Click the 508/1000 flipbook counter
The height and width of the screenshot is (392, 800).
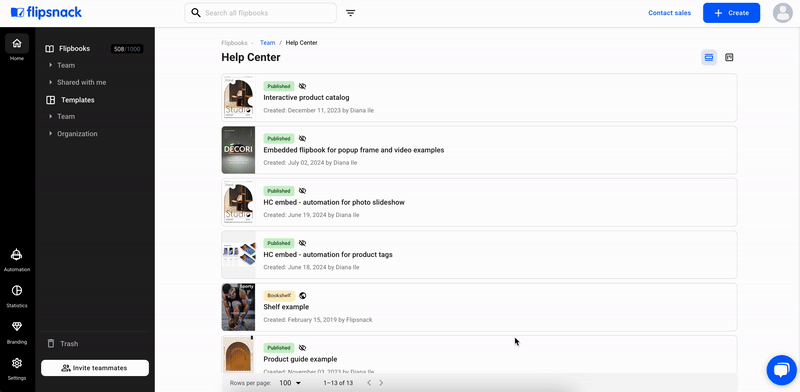click(127, 49)
